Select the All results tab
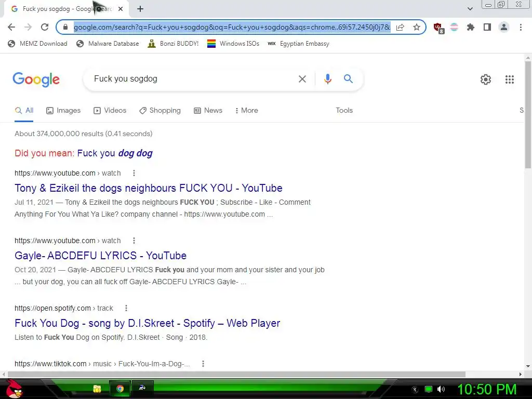The image size is (532, 399). click(x=24, y=111)
